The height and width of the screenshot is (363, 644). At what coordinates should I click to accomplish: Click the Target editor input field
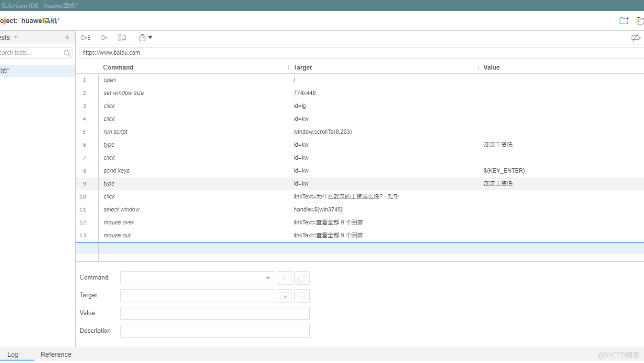[197, 296]
